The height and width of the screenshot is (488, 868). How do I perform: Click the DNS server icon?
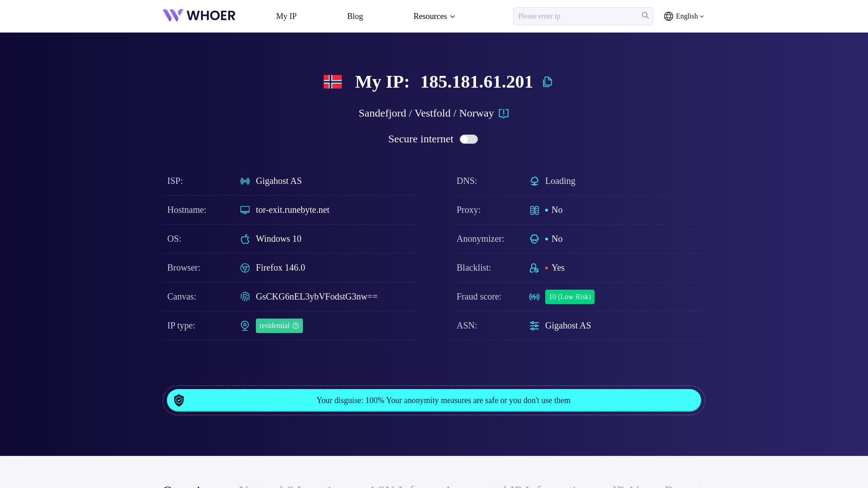coord(534,181)
